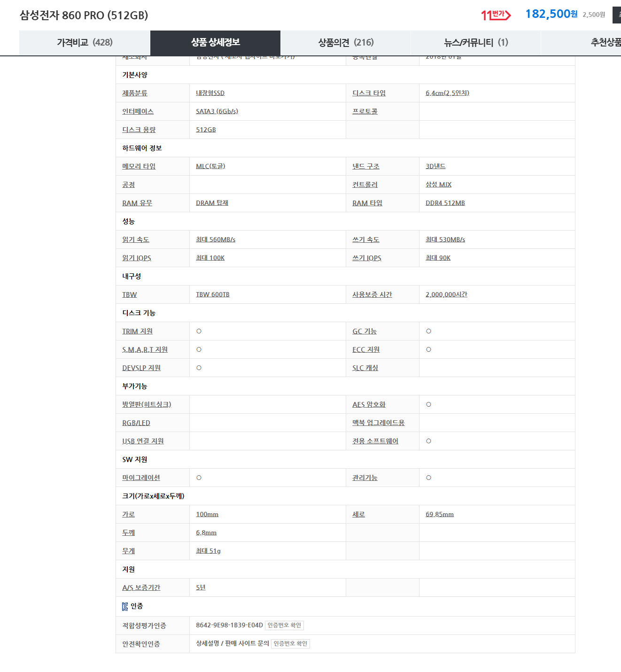Click the 최대 51g weight link
This screenshot has width=621, height=672.
coord(208,551)
